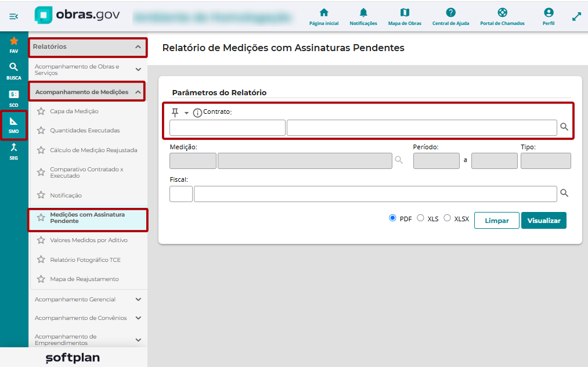This screenshot has width=588, height=367.
Task: Favorite Capa da Medição with its star
Action: click(x=41, y=111)
